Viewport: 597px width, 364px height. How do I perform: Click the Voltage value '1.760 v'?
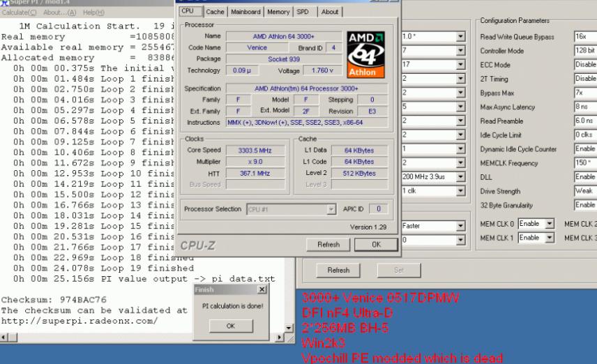[322, 70]
